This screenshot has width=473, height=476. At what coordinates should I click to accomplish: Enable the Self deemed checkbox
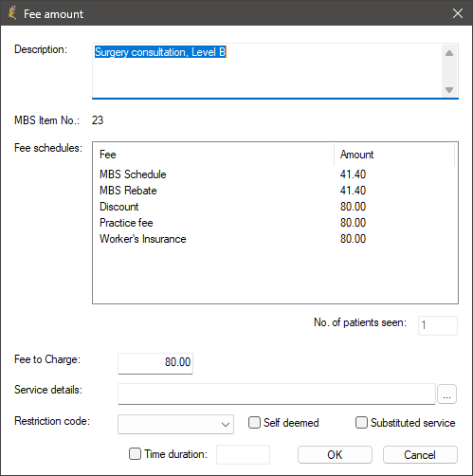tap(254, 423)
